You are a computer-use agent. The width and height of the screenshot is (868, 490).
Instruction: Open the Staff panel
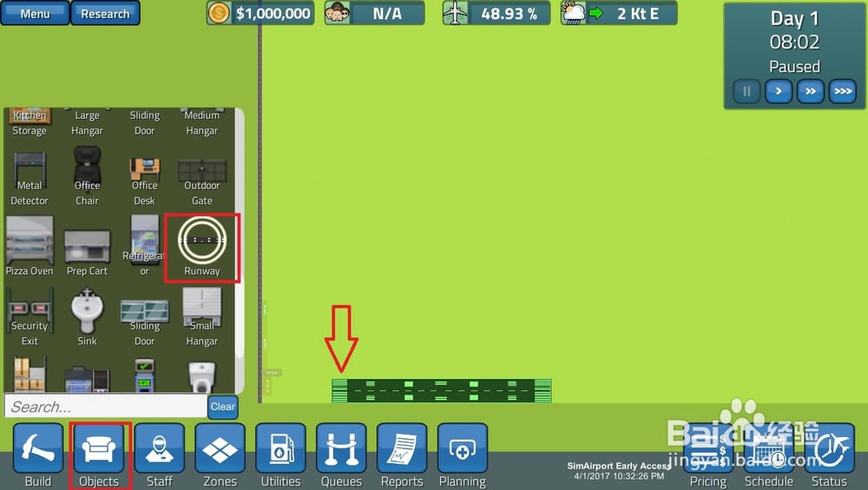(159, 451)
